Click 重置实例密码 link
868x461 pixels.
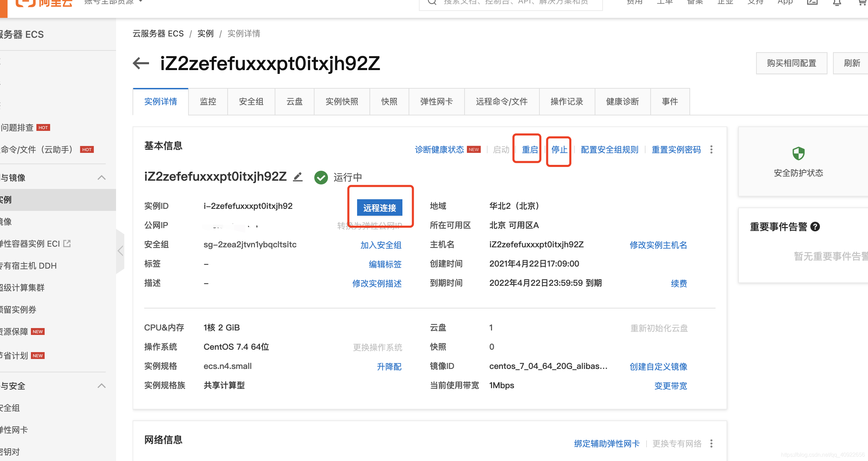[x=676, y=149]
